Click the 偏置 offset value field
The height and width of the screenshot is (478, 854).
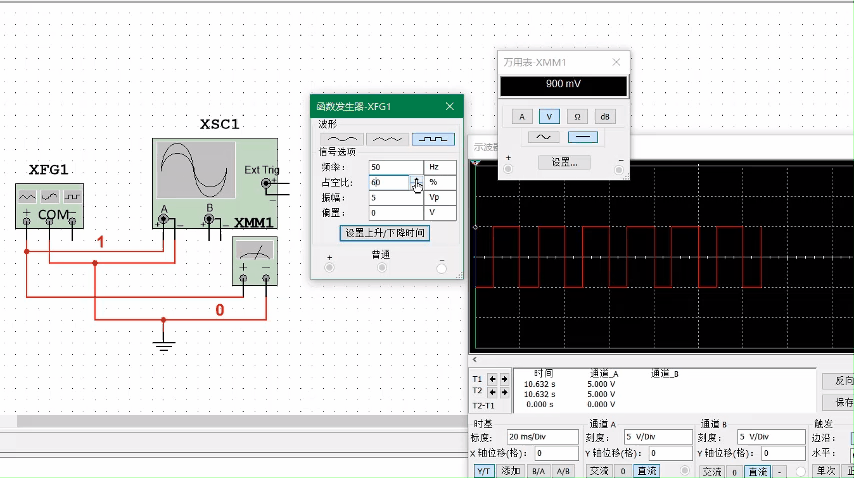point(396,213)
